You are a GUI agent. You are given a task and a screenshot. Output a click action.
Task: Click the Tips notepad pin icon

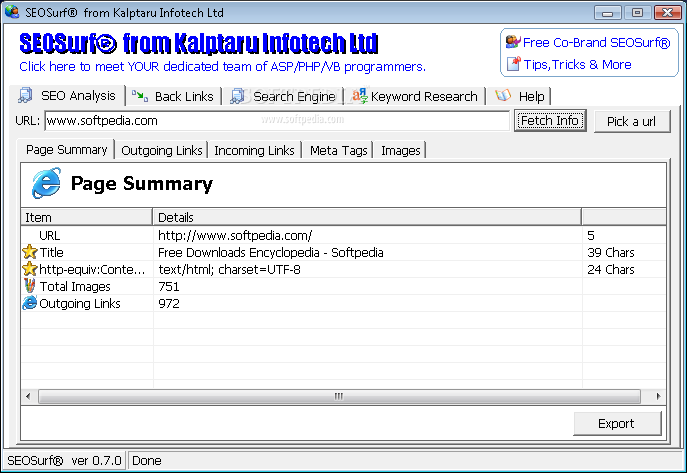[513, 64]
